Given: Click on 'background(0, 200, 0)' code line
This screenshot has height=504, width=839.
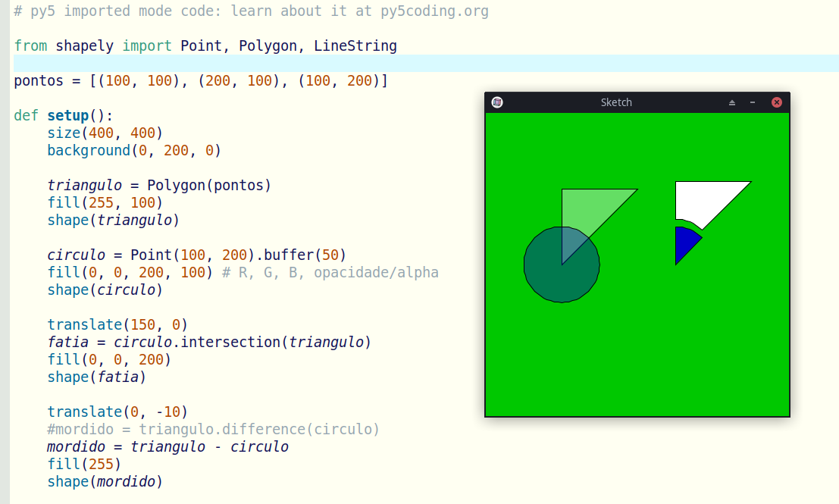Looking at the screenshot, I should (x=134, y=151).
